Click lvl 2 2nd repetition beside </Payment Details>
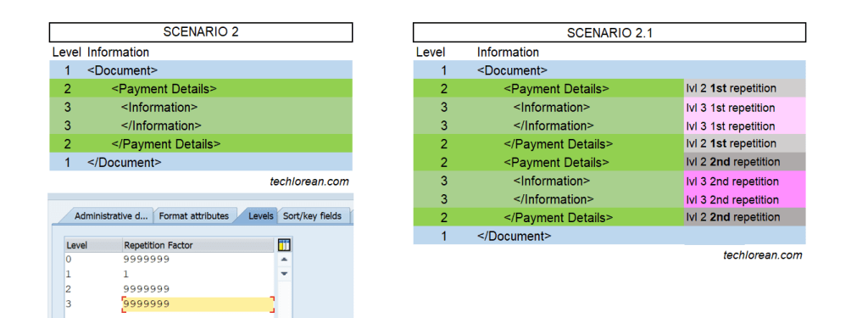Image resolution: width=868 pixels, height=318 pixels. click(x=744, y=217)
